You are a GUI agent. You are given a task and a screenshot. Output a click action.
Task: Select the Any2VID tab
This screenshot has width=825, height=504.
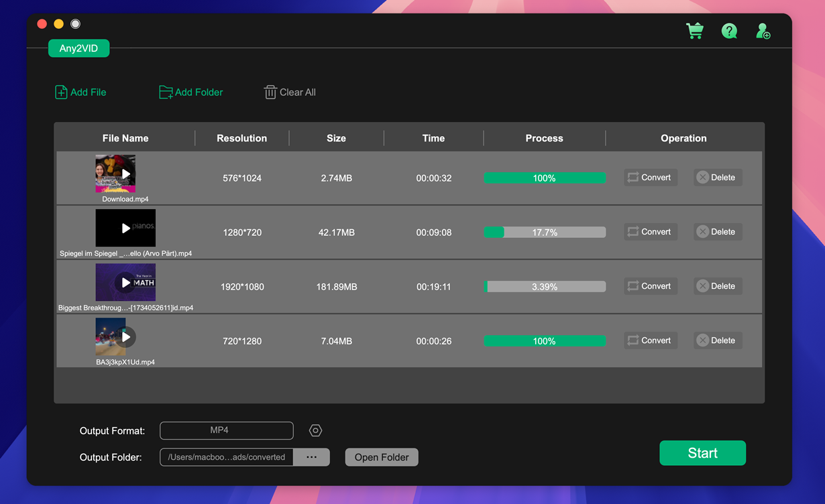tap(78, 48)
